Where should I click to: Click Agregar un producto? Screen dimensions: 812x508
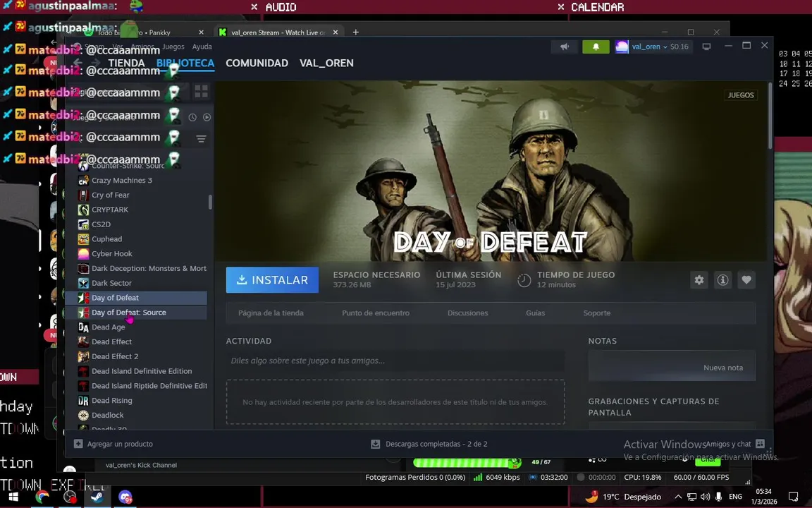pos(113,444)
